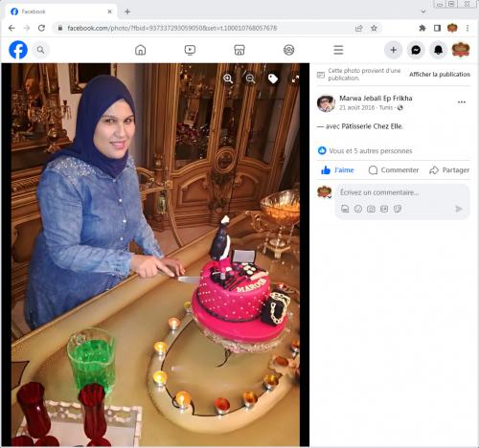Click the commenter avatar beside comment box
479x448 pixels.
pos(325,192)
